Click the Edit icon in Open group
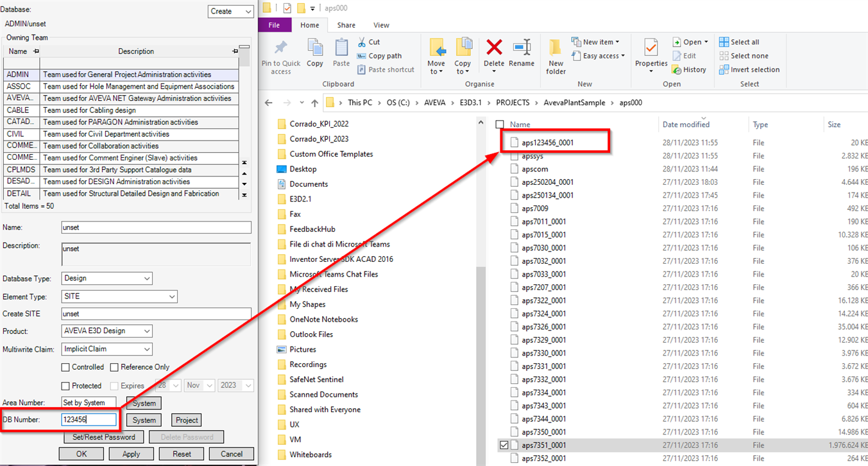Screen dimensions: 868x466 677,56
